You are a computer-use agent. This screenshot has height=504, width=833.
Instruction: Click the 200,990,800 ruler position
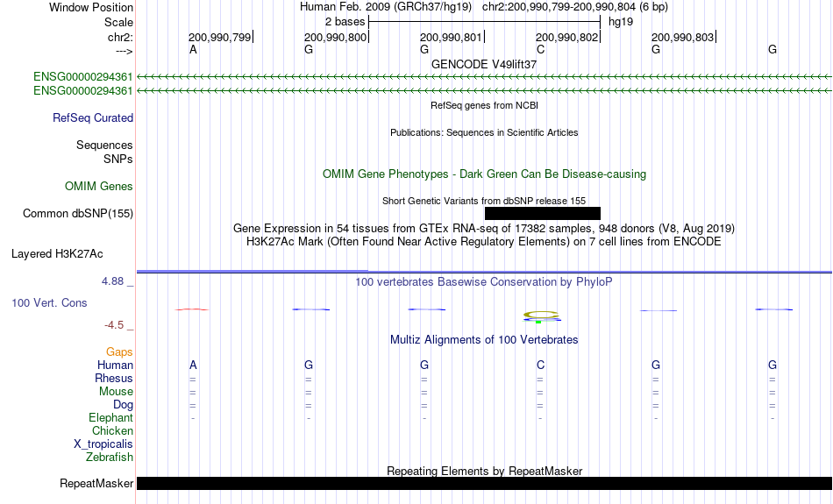click(x=335, y=37)
